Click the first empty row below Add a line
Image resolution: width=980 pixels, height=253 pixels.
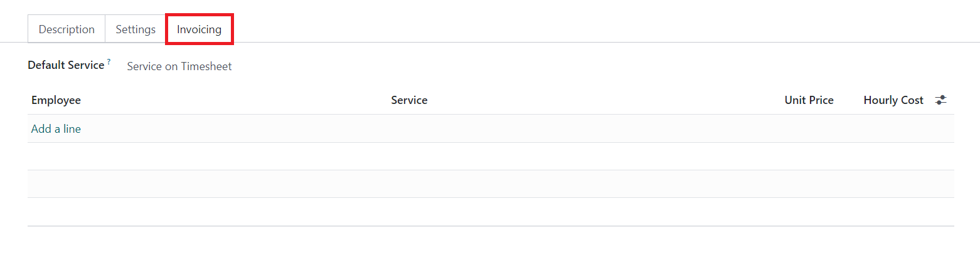click(489, 157)
